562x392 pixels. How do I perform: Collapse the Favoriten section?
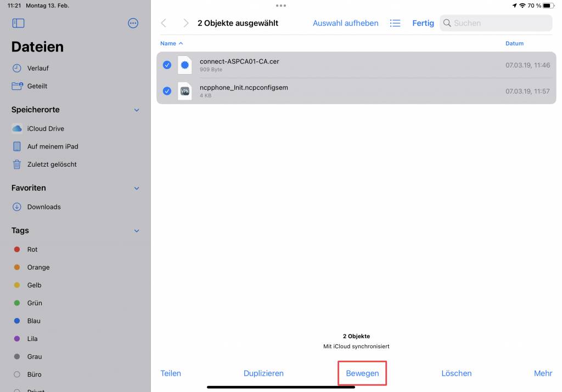pyautogui.click(x=137, y=188)
